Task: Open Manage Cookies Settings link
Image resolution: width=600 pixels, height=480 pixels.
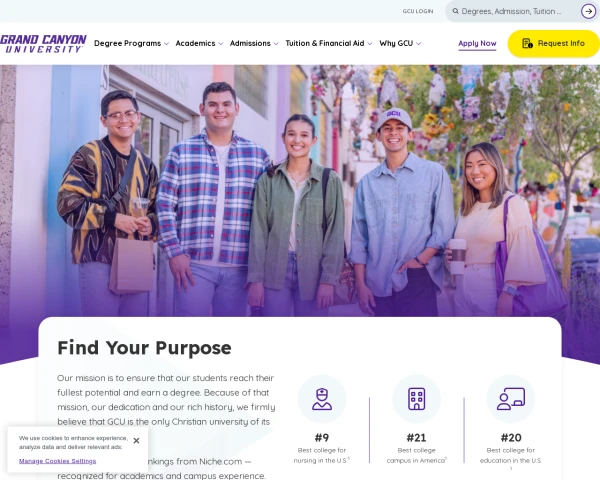Action: 57,461
